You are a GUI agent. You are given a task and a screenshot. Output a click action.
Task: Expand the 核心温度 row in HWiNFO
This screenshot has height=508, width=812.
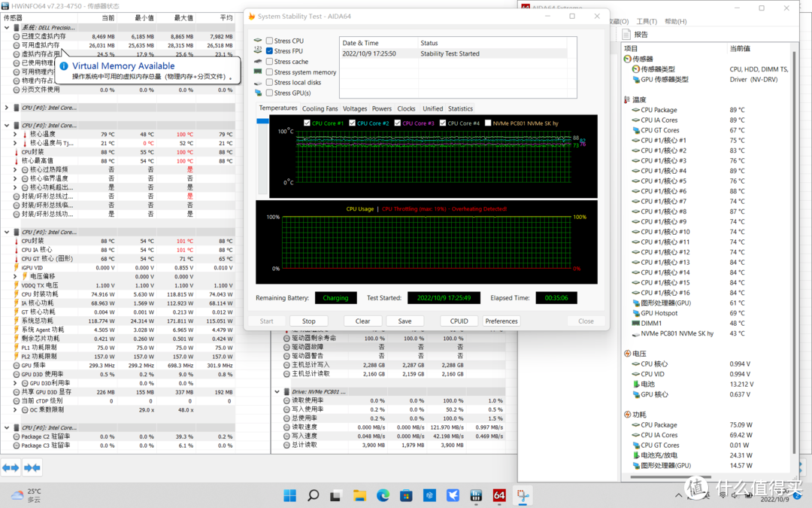click(15, 134)
